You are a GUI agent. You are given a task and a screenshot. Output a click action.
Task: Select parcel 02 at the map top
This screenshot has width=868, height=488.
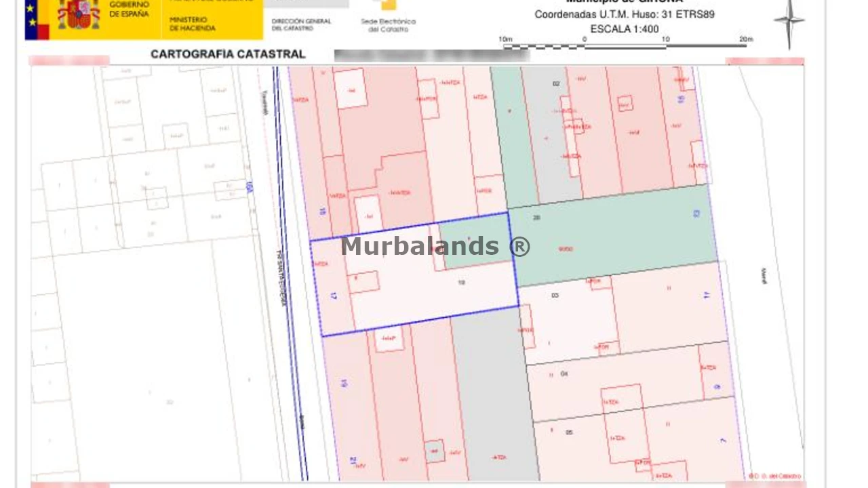[x=549, y=136]
